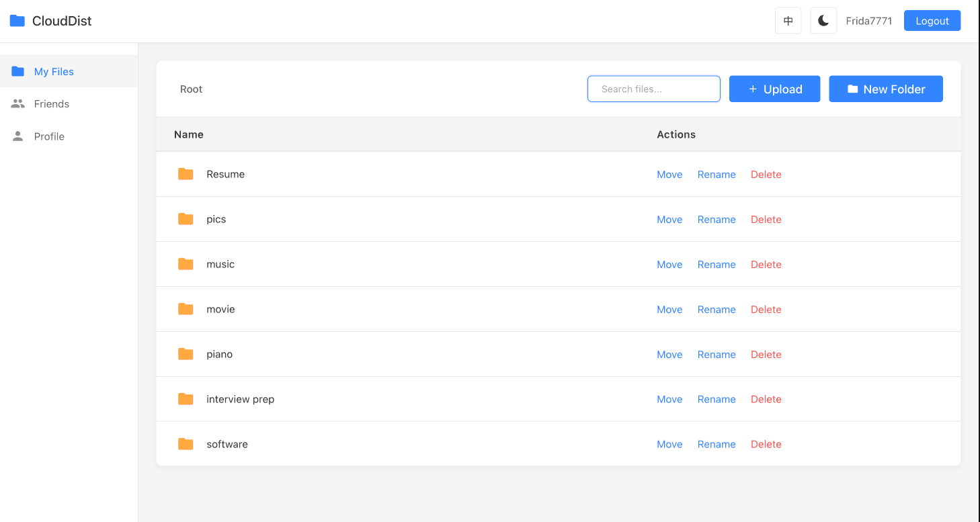Viewport: 980px width, 522px height.
Task: Select the My Files sidebar item
Action: point(54,72)
